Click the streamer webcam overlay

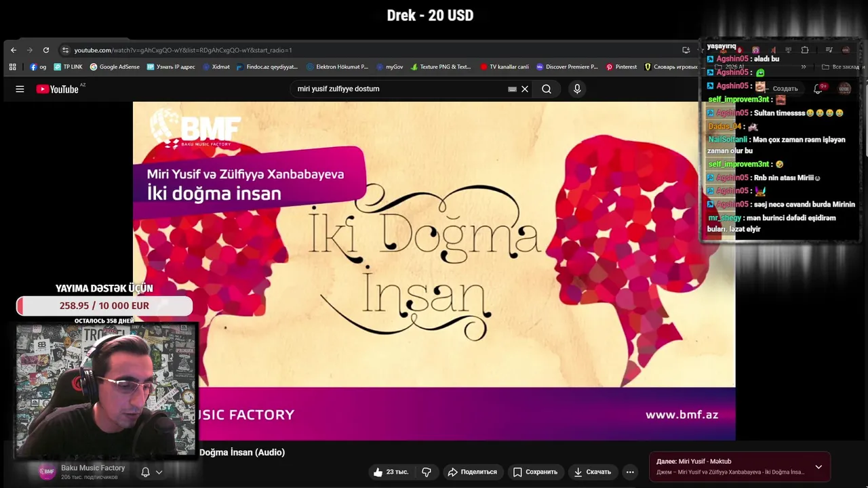coord(106,391)
